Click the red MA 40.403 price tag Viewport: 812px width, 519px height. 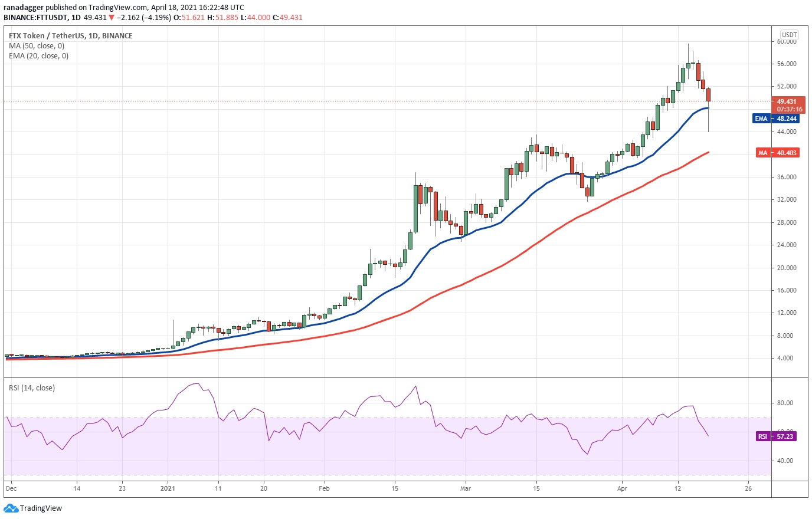pos(778,153)
